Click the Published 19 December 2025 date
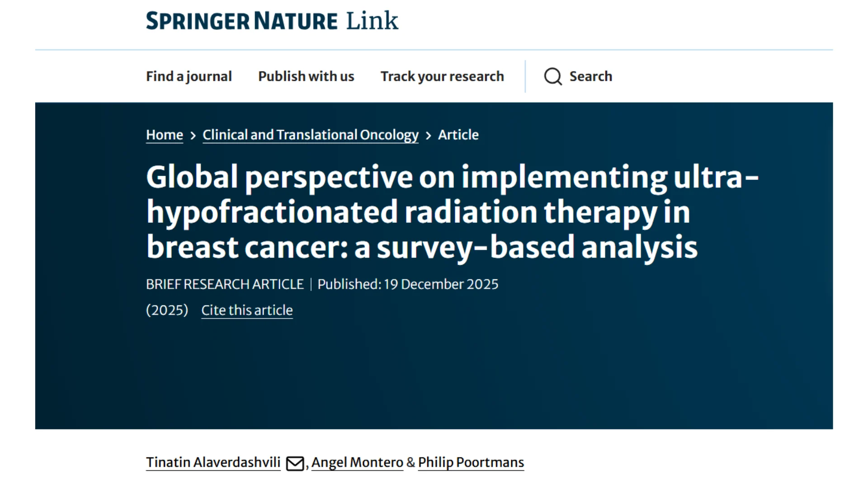This screenshot has width=868, height=488. click(x=408, y=284)
